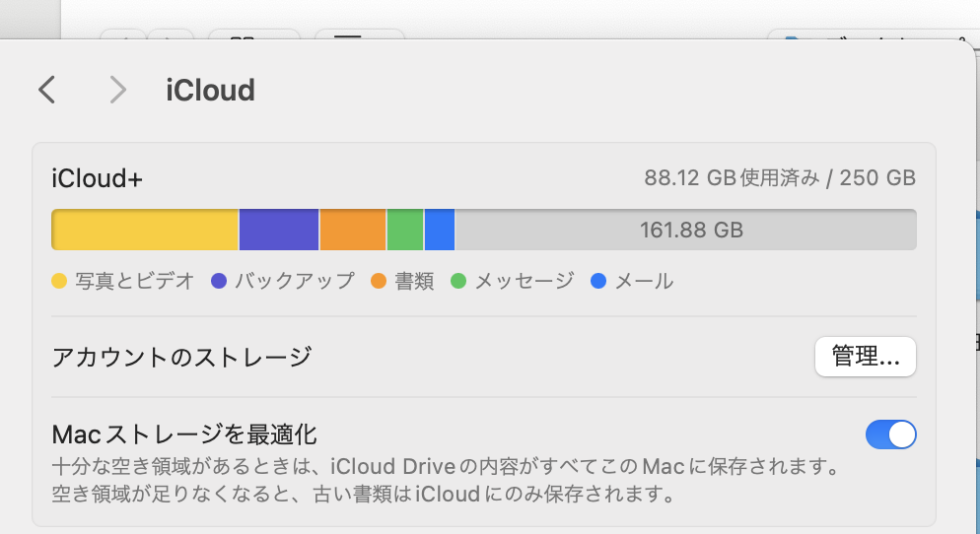Click green messages segment in storage bar
980x534 pixels.
405,230
